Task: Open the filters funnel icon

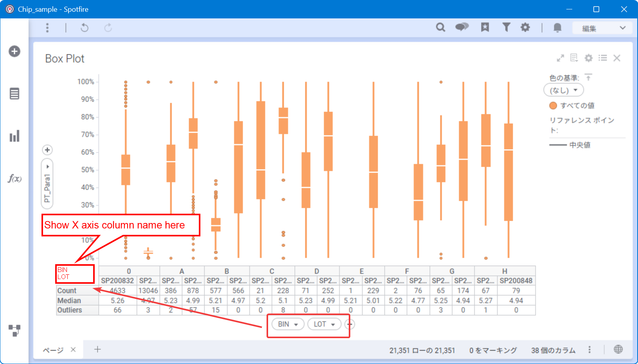Action: tap(506, 27)
